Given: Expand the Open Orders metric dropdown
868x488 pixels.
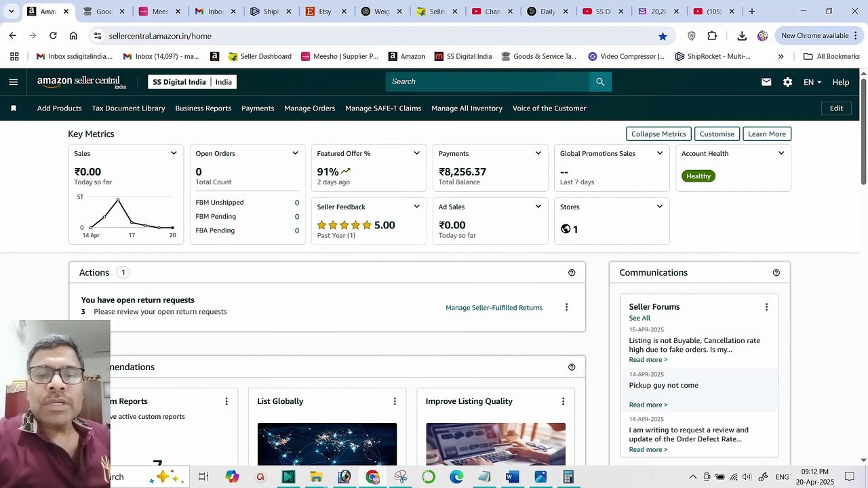Looking at the screenshot, I should click(x=295, y=153).
